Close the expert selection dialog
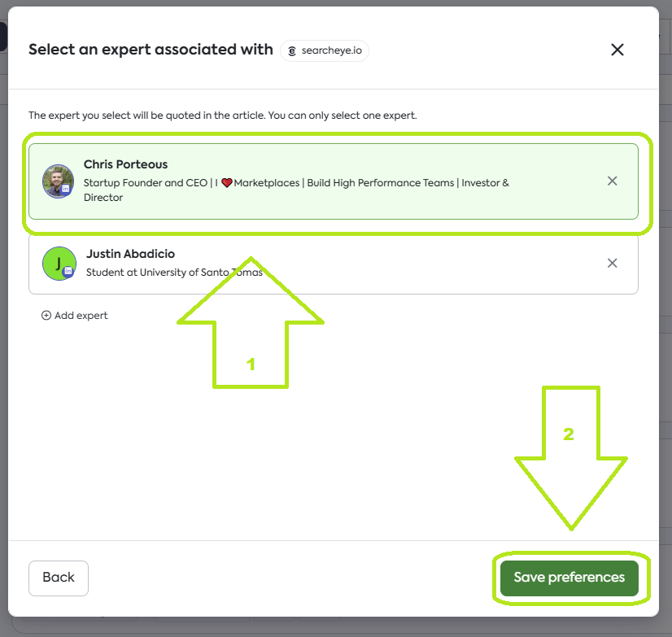The image size is (672, 637). (x=617, y=50)
